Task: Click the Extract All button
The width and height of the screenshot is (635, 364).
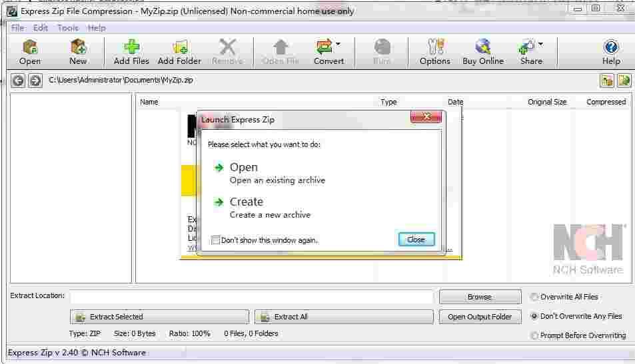Action: point(344,317)
